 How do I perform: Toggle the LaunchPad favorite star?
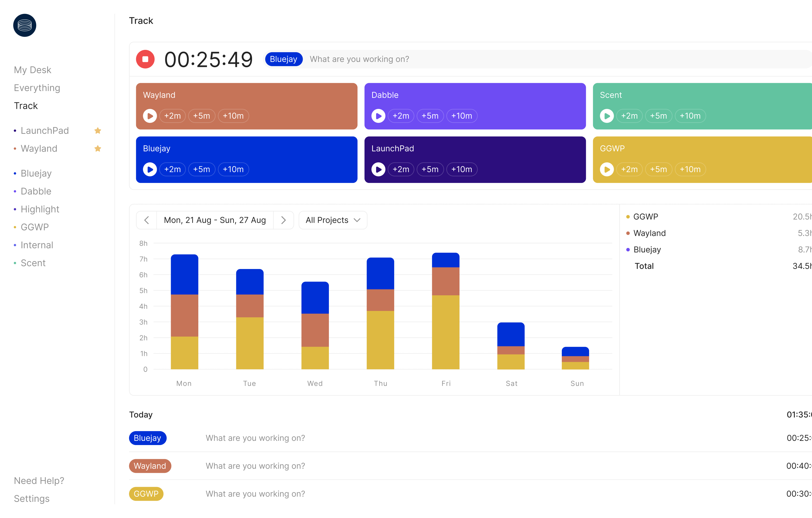98,131
